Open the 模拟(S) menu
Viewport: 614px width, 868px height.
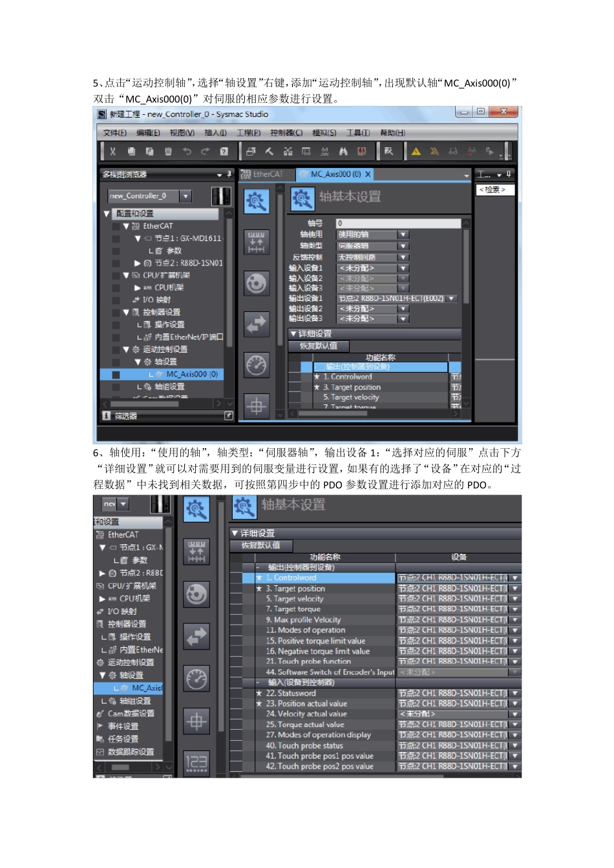point(324,133)
